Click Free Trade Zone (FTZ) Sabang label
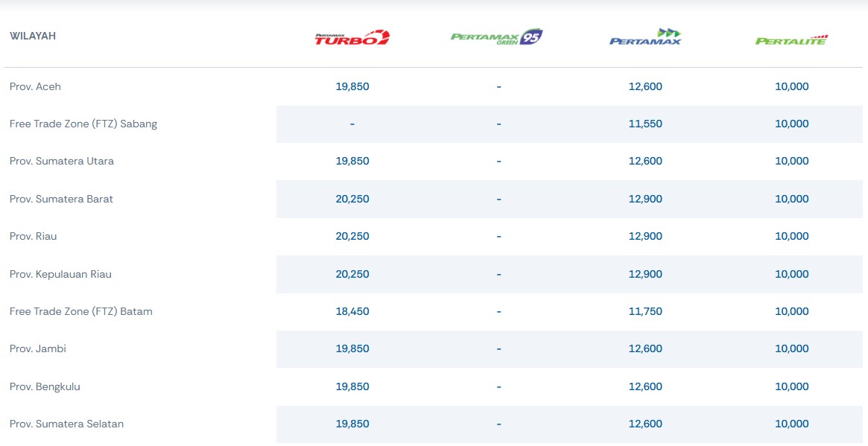Image resolution: width=868 pixels, height=446 pixels. [x=83, y=124]
